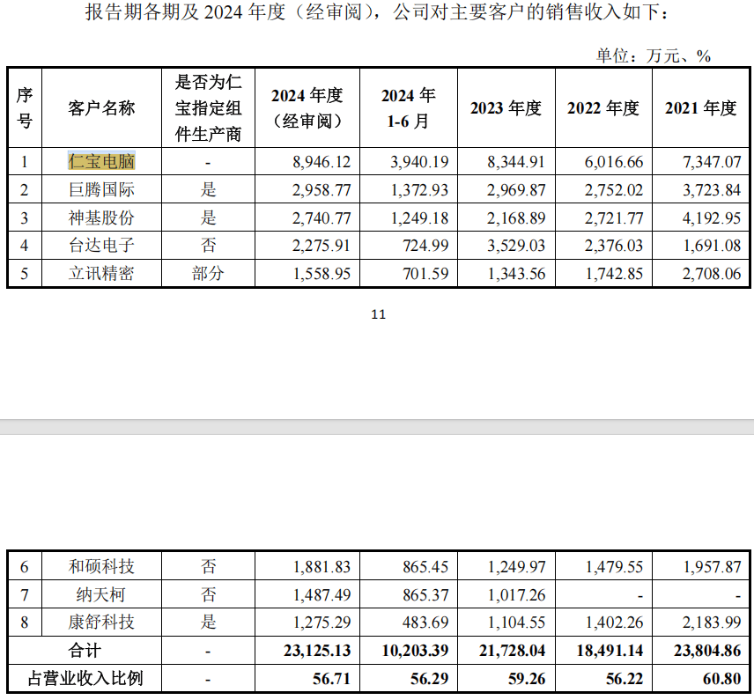This screenshot has width=754, height=700.
Task: Select value 1,881.83 in 和硕科技 row
Action: pos(322,567)
